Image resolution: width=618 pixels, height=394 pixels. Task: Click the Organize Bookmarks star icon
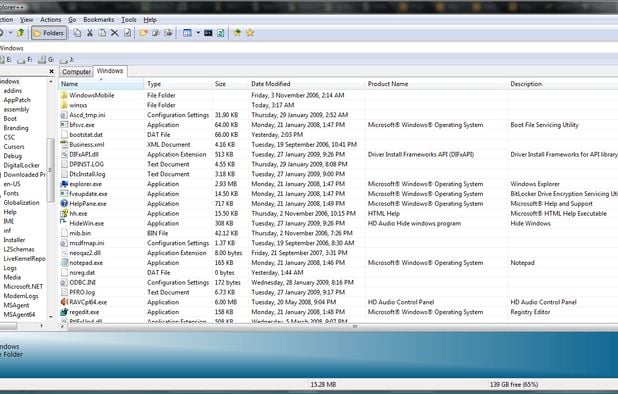pos(250,33)
